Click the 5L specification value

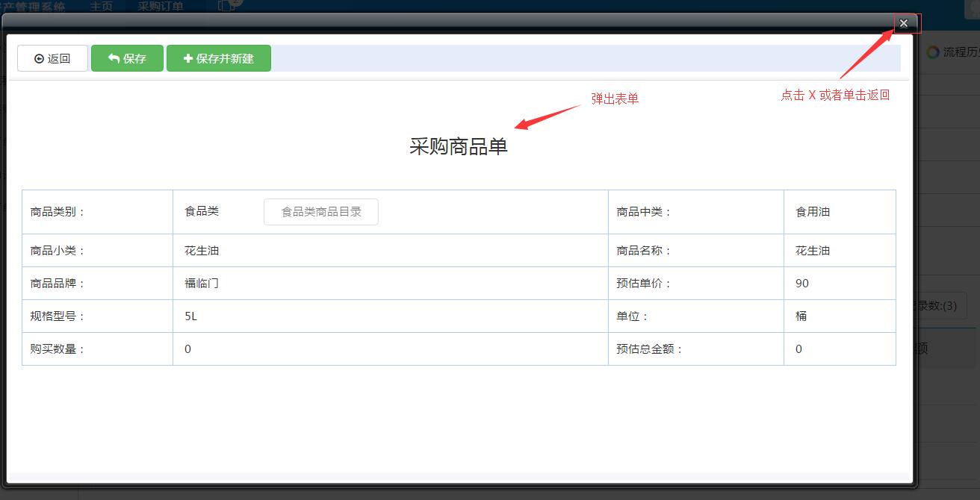[191, 316]
